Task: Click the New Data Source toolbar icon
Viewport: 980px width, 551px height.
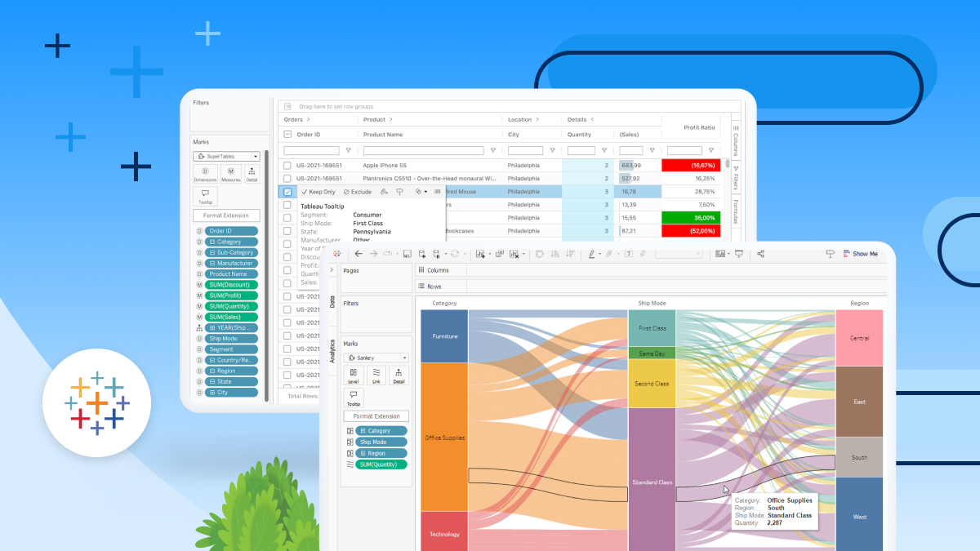Action: pyautogui.click(x=422, y=254)
